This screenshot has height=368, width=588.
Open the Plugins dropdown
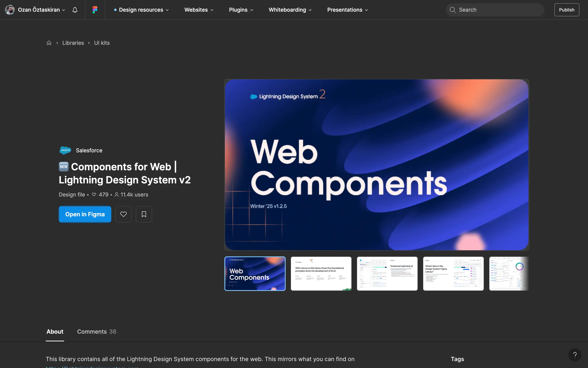coord(241,10)
